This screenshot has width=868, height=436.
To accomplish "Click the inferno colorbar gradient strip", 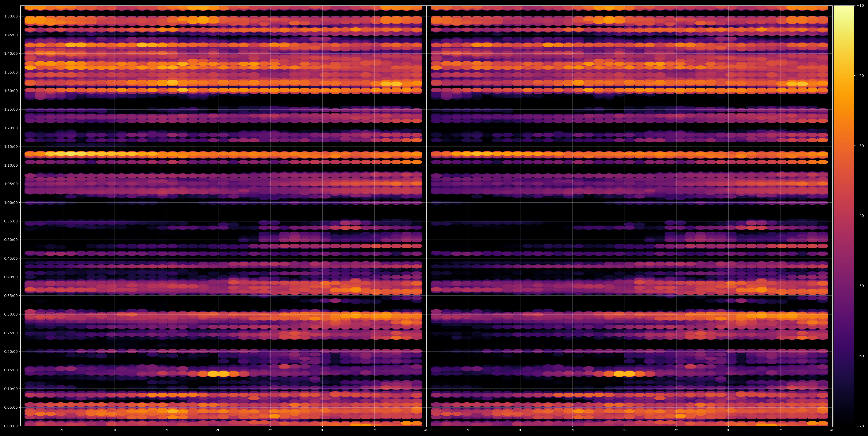I will point(844,216).
